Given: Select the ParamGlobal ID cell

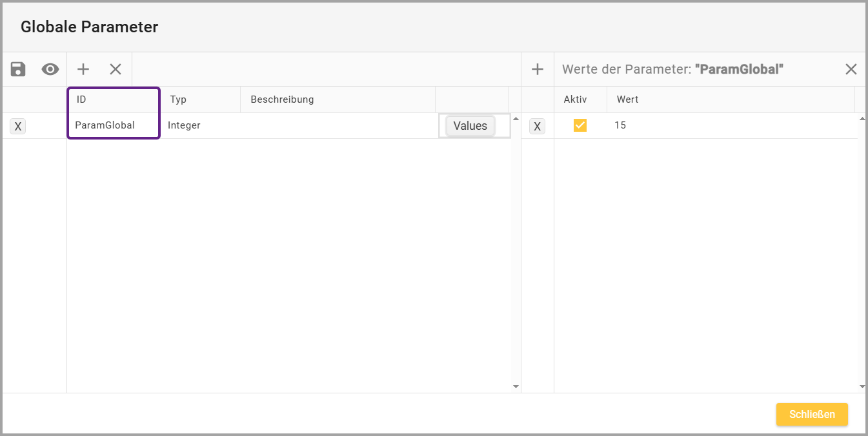Looking at the screenshot, I should [x=105, y=125].
